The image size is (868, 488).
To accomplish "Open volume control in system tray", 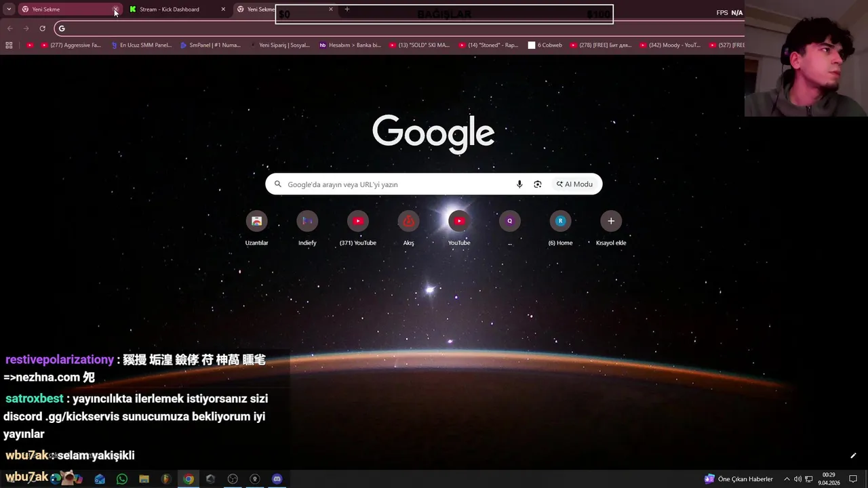I will pos(797,479).
